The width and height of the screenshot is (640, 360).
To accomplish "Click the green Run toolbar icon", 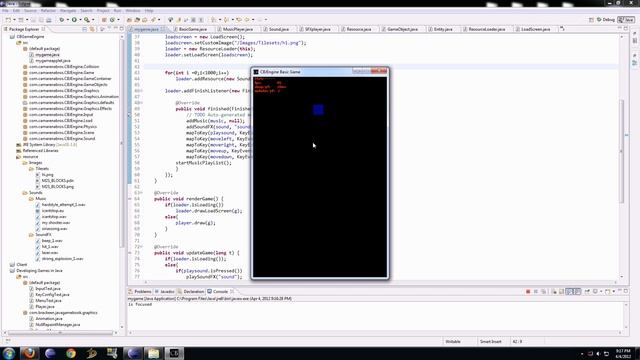I will pos(74,20).
